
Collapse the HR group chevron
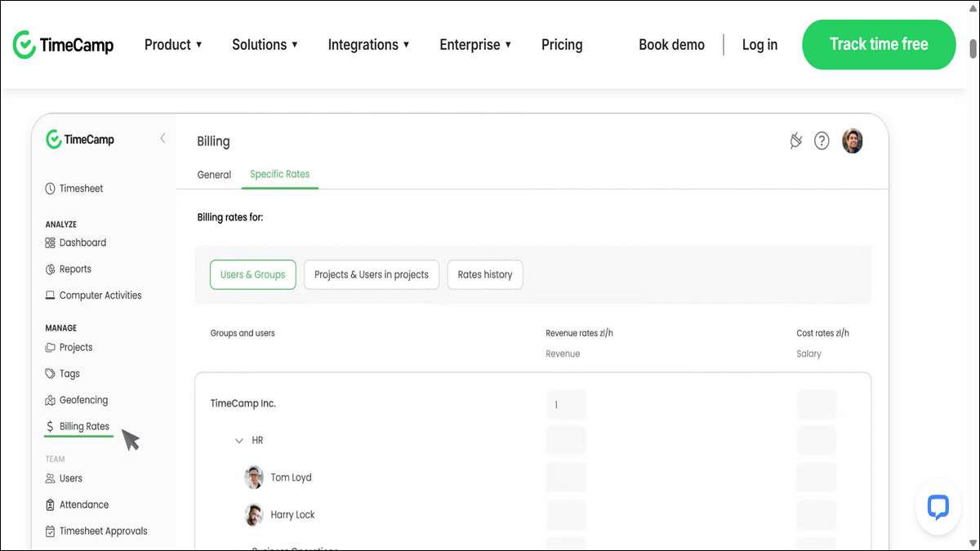[239, 441]
